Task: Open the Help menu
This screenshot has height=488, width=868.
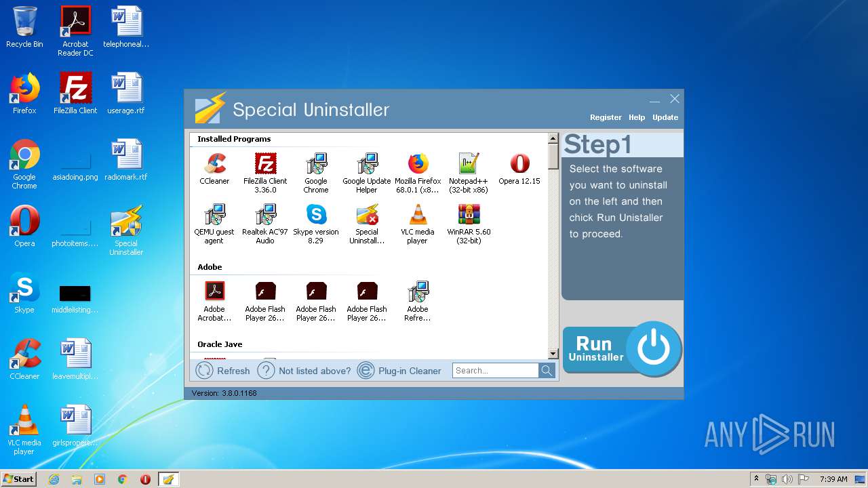Action: [x=637, y=117]
